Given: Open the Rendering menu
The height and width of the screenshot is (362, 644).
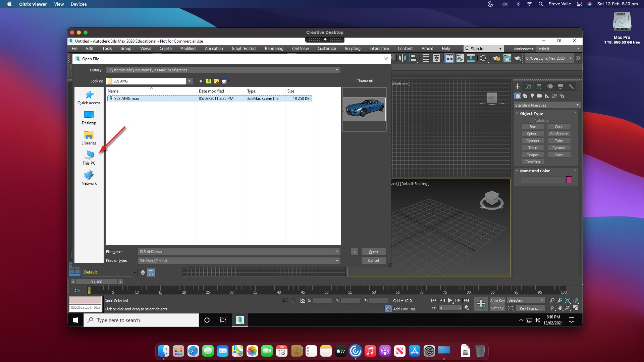Looking at the screenshot, I should click(274, 49).
